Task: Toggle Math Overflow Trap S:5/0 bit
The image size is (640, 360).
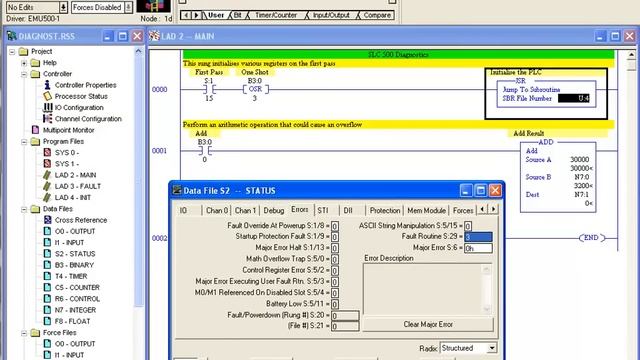Action: [335, 259]
